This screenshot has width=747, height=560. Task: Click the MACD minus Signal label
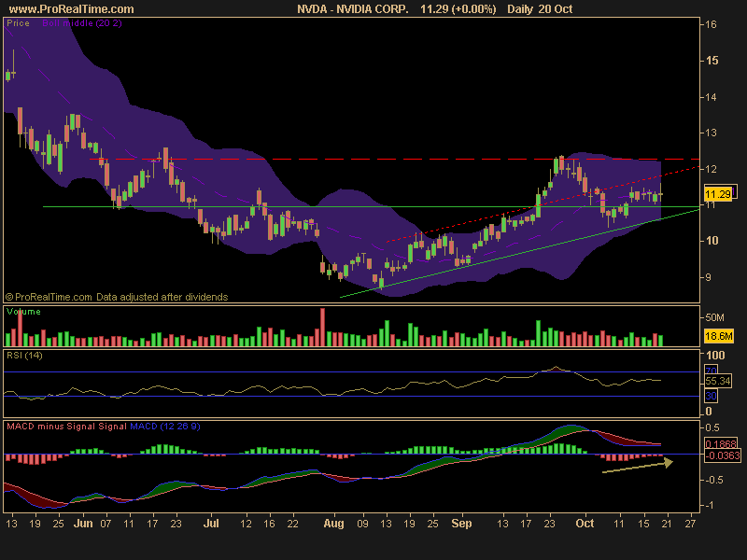click(51, 427)
